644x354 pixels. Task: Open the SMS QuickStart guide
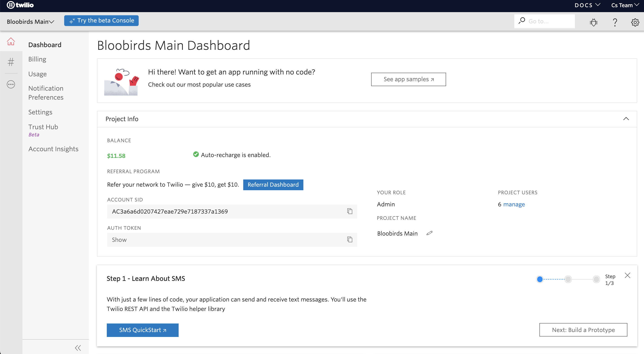click(x=142, y=330)
